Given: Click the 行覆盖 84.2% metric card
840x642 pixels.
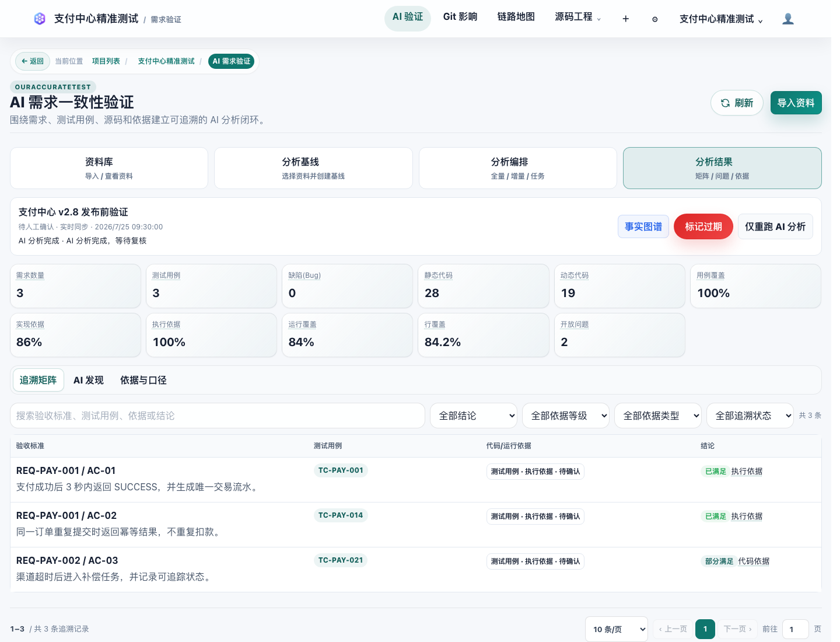Looking at the screenshot, I should point(484,335).
